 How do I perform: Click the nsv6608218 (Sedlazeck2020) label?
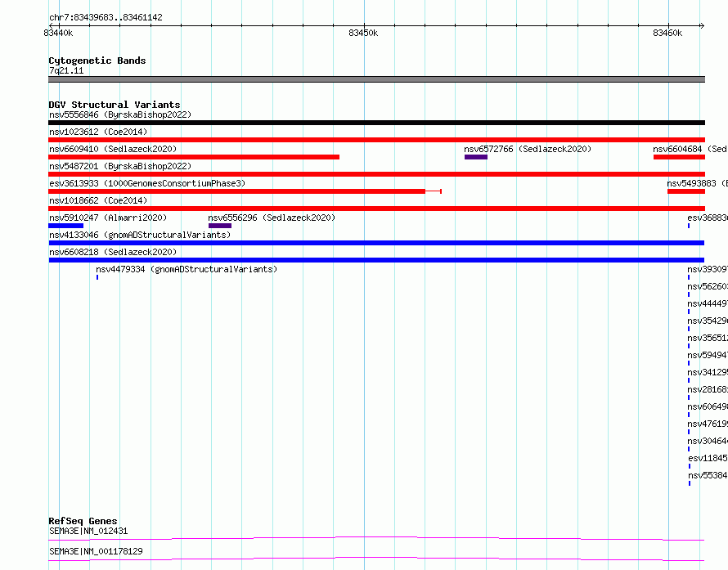click(113, 252)
